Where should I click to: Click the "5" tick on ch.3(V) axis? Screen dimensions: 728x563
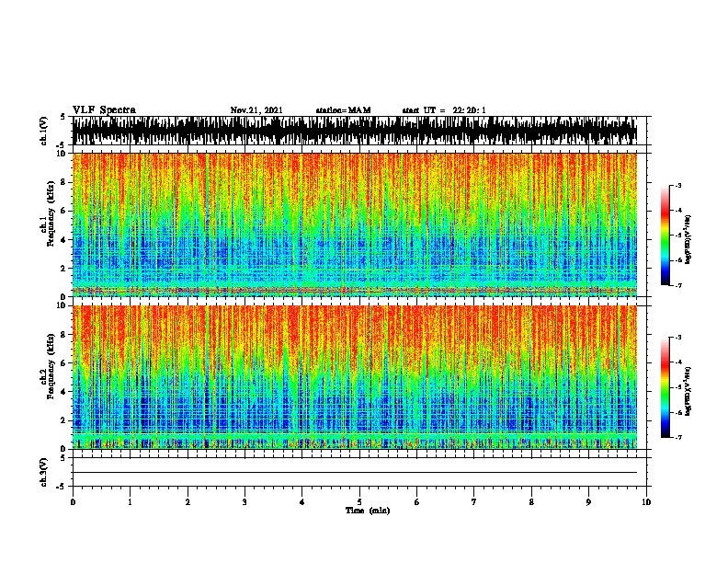[63, 458]
